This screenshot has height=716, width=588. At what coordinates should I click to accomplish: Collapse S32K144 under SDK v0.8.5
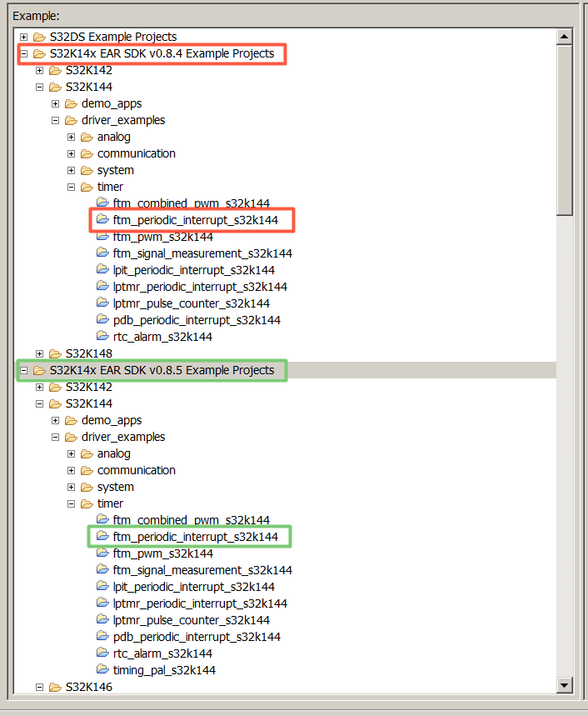[x=40, y=404]
